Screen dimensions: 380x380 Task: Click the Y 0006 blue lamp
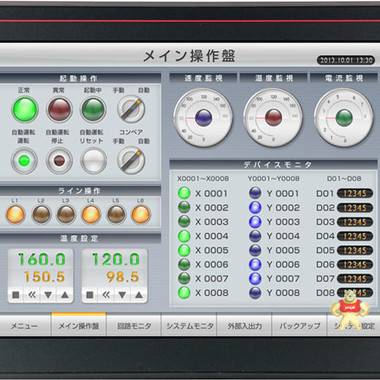(x=255, y=264)
